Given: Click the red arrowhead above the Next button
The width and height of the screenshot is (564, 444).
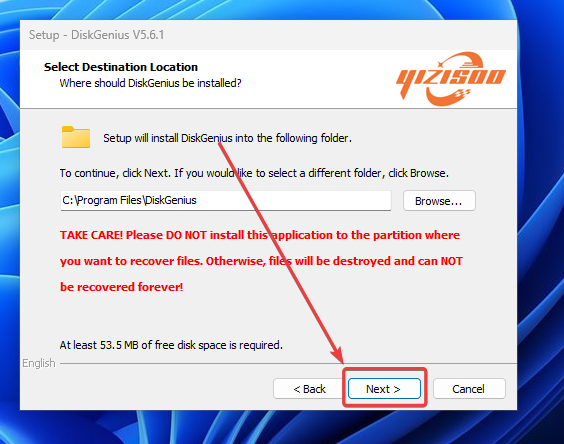Looking at the screenshot, I should (x=337, y=354).
